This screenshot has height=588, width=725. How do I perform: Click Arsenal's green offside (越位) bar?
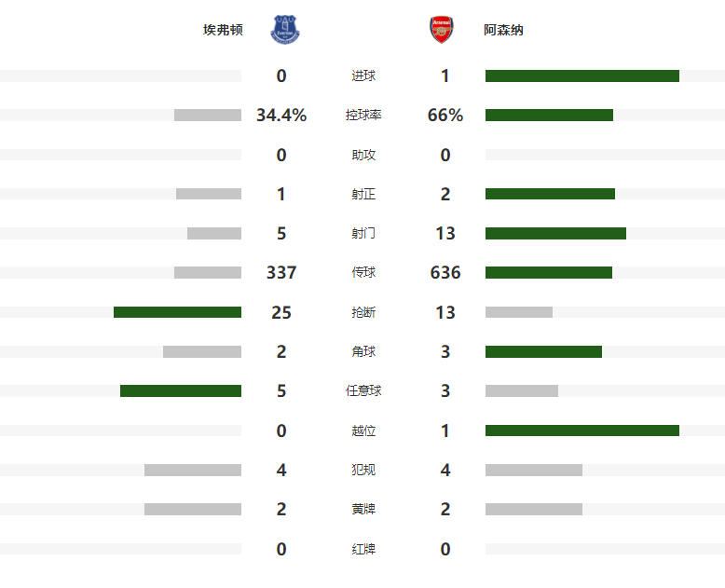click(581, 431)
